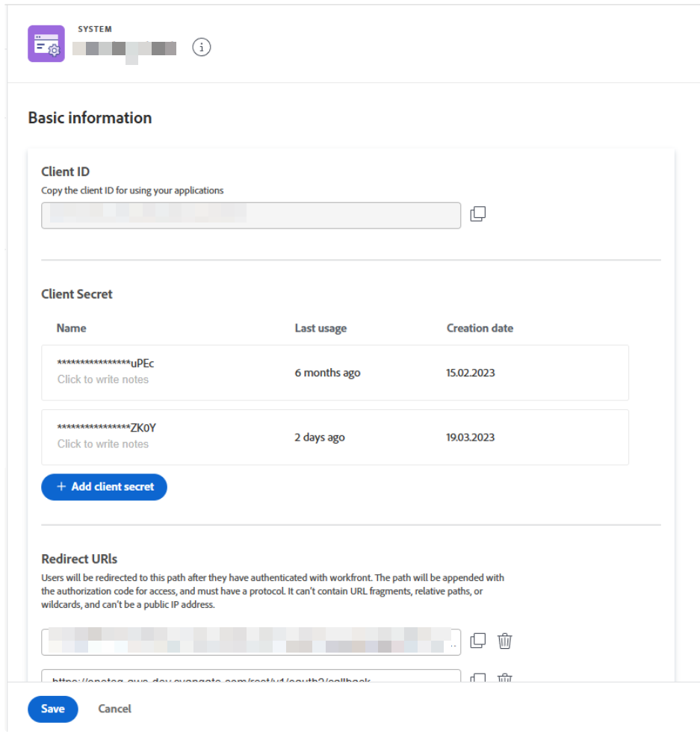Focus the first redirect URL field
This screenshot has height=737, width=700.
(x=250, y=641)
